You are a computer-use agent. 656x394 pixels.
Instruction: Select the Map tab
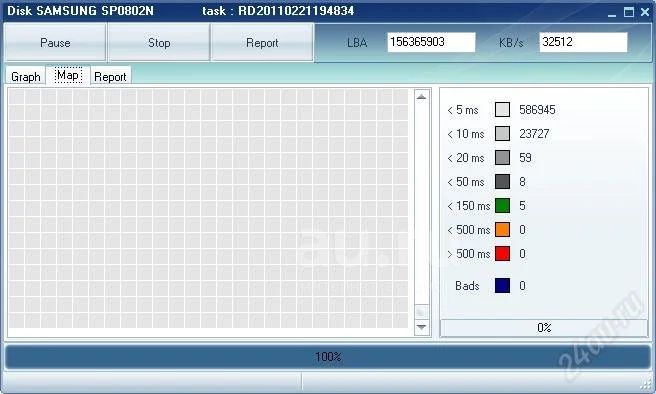click(68, 75)
